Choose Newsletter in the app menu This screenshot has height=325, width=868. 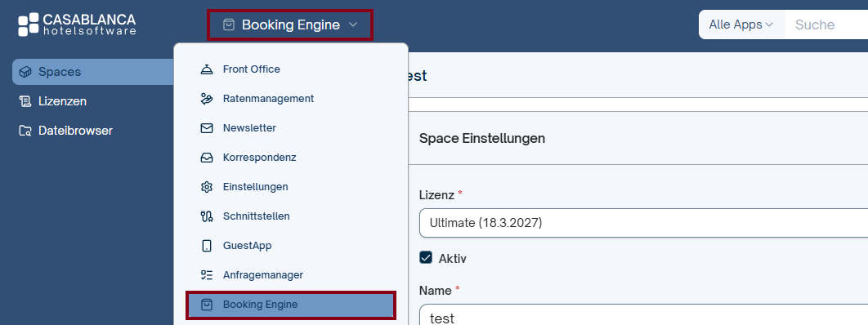(291, 128)
